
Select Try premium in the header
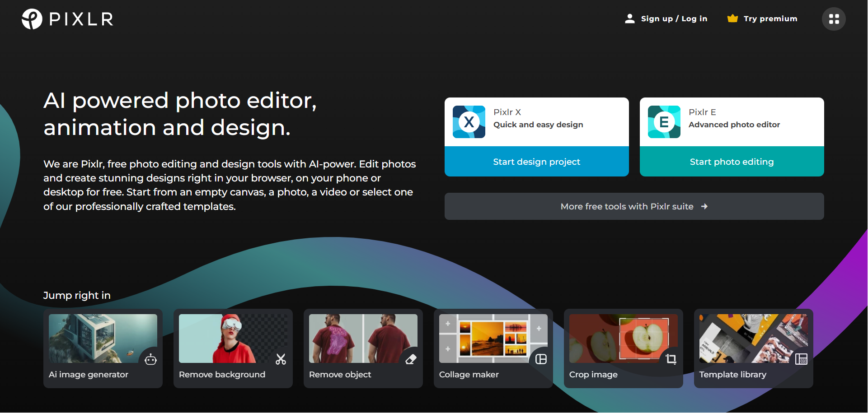pyautogui.click(x=770, y=19)
